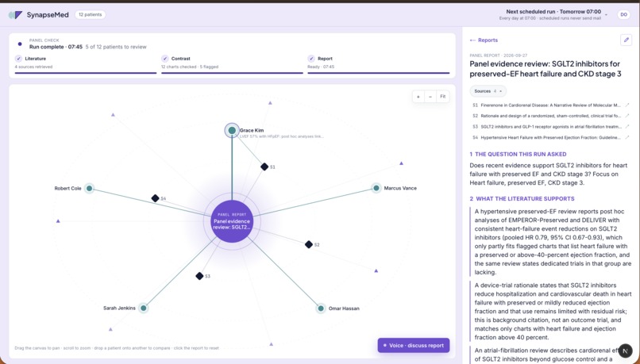Click the 'Drag the canvas to pan' hint text
The image size is (640, 364).
point(116,348)
